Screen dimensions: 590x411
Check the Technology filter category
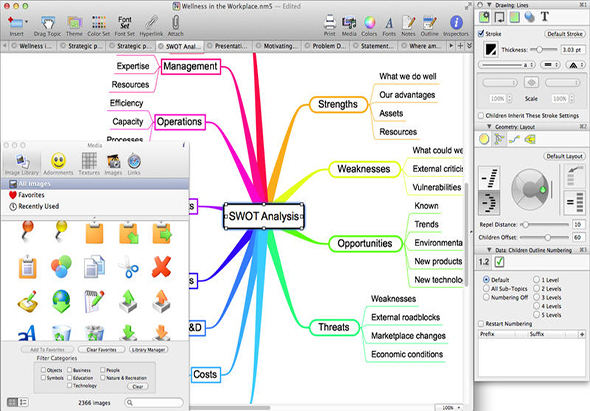(x=70, y=385)
